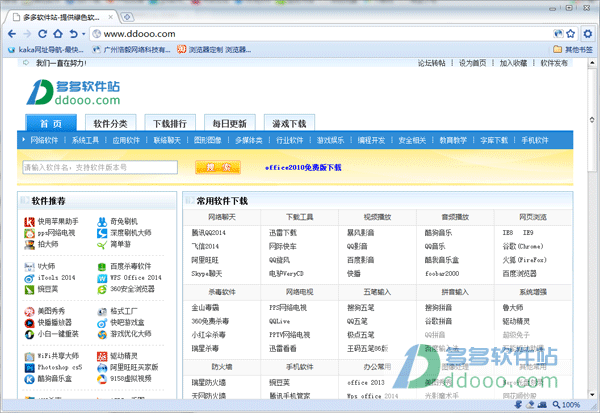Click the pps网络电视 app icon
The width and height of the screenshot is (600, 413).
coord(29,233)
